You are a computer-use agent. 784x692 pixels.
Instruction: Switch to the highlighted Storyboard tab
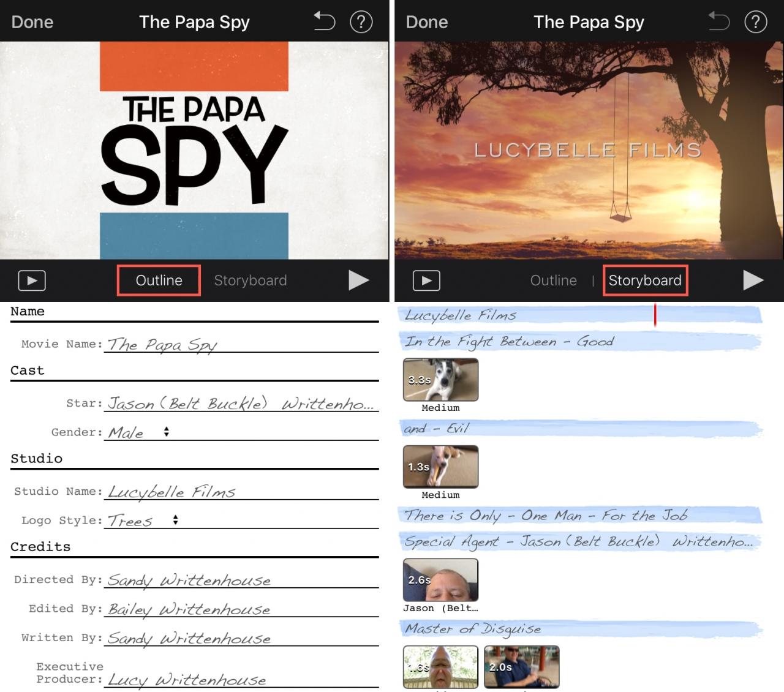(645, 280)
